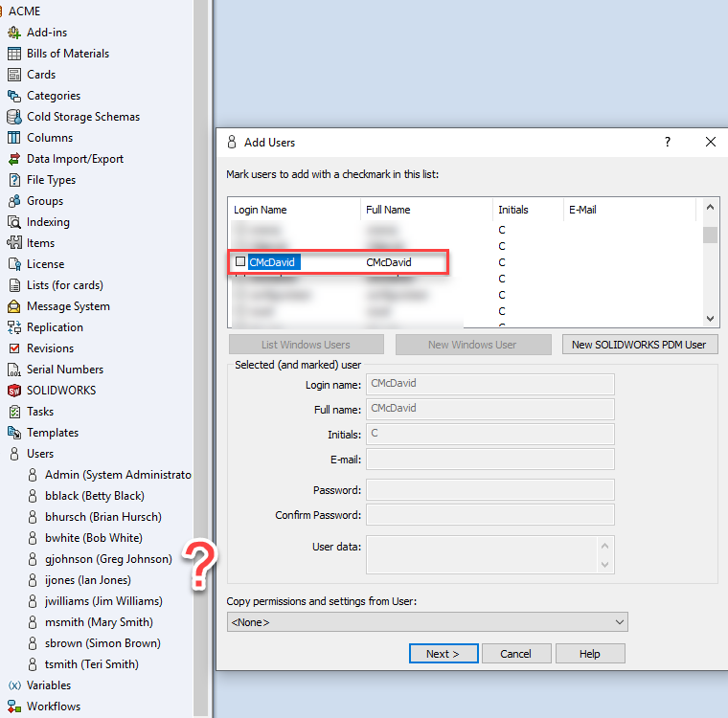
Task: Click the New Windows User button
Action: point(473,345)
